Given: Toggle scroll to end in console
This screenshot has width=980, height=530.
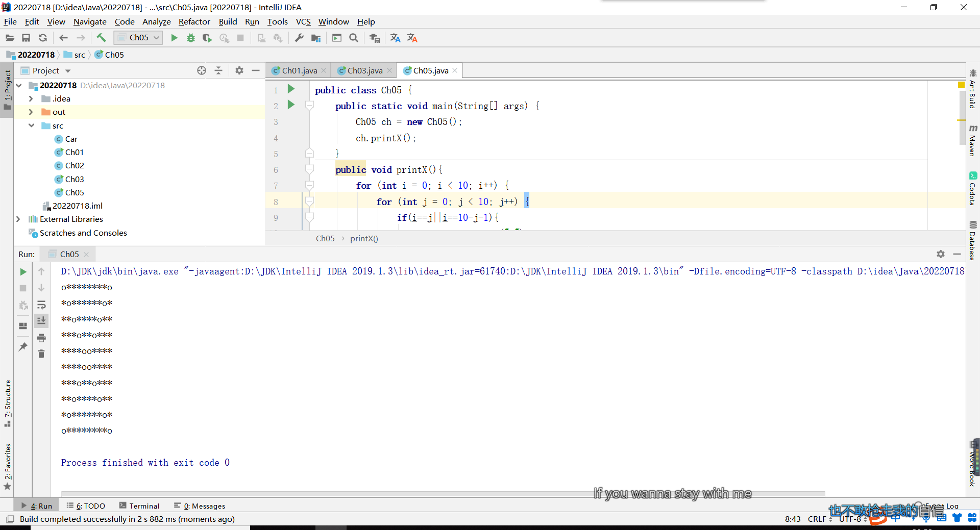Looking at the screenshot, I should coord(41,320).
